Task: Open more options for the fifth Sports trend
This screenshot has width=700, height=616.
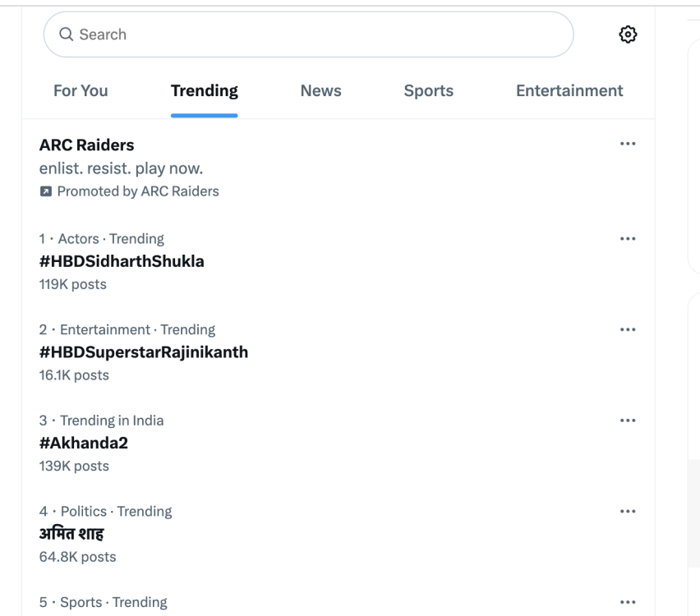Action: 629,602
